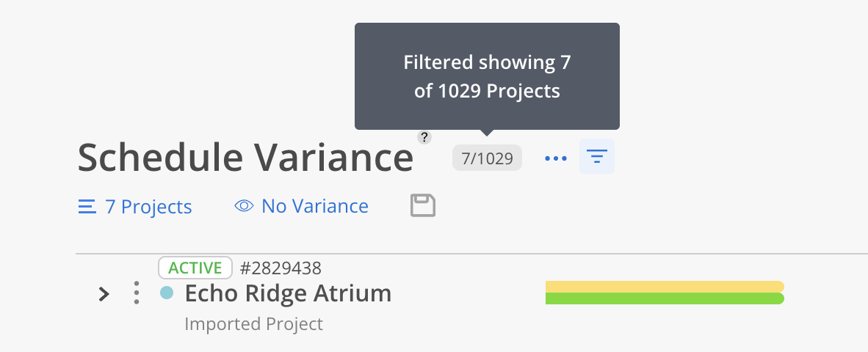This screenshot has width=868, height=352.
Task: Open the filter settings icon
Action: point(597,156)
